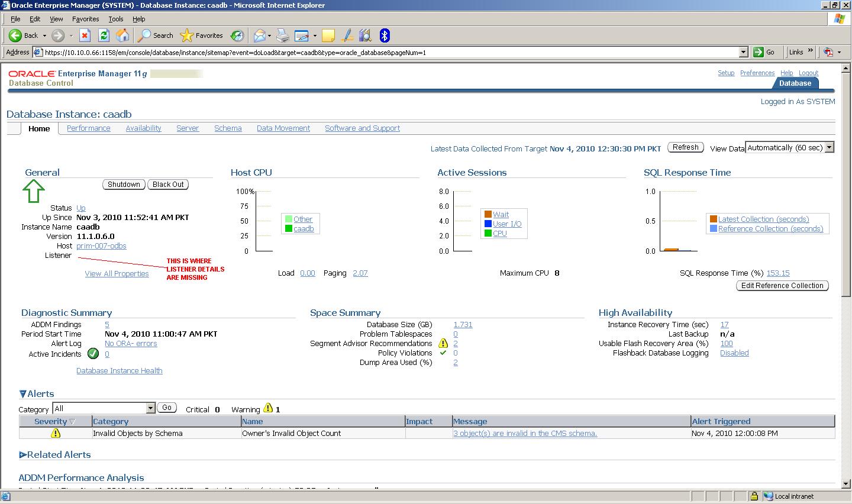Screen dimensions: 852x504
Task: Click the Edit page toolbar icon
Action: coord(302,35)
